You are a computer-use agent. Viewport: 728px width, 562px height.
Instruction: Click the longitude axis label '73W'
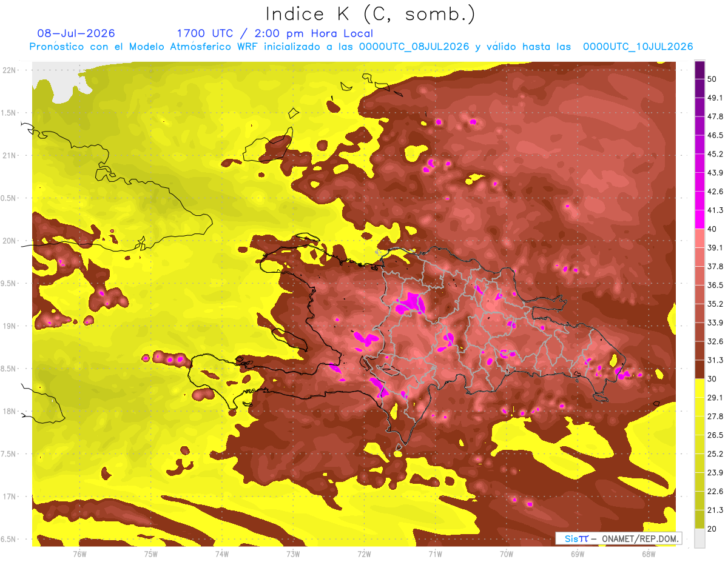click(293, 554)
